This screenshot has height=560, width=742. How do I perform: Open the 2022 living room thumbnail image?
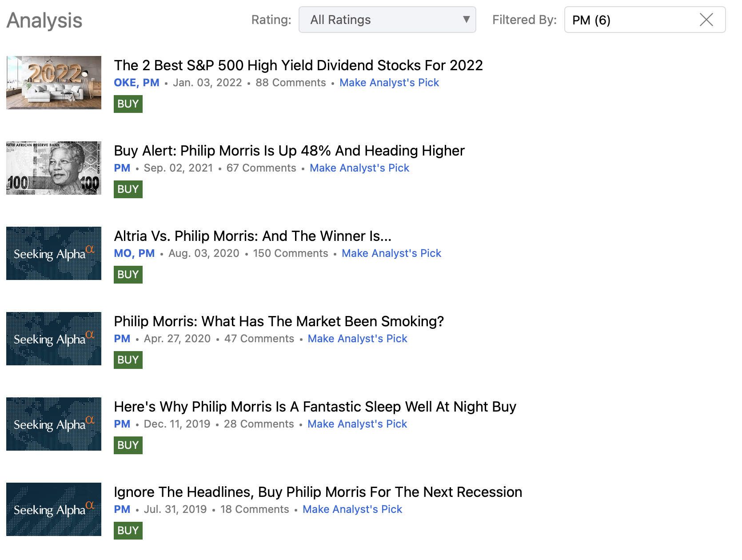point(53,82)
